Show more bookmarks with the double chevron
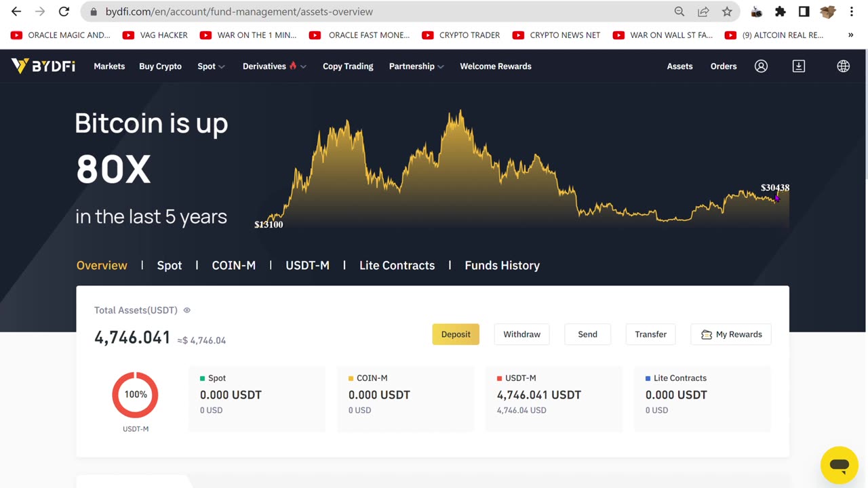Image resolution: width=868 pixels, height=488 pixels. (850, 35)
